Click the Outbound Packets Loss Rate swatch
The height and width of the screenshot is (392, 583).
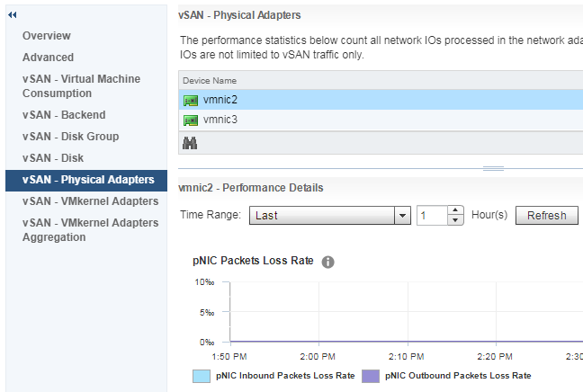371,376
